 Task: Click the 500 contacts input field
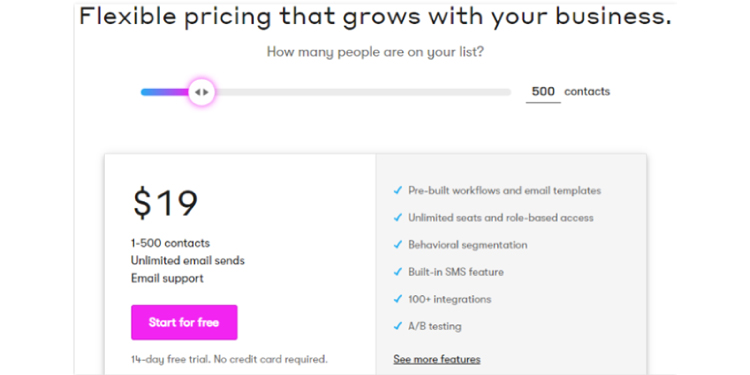543,92
